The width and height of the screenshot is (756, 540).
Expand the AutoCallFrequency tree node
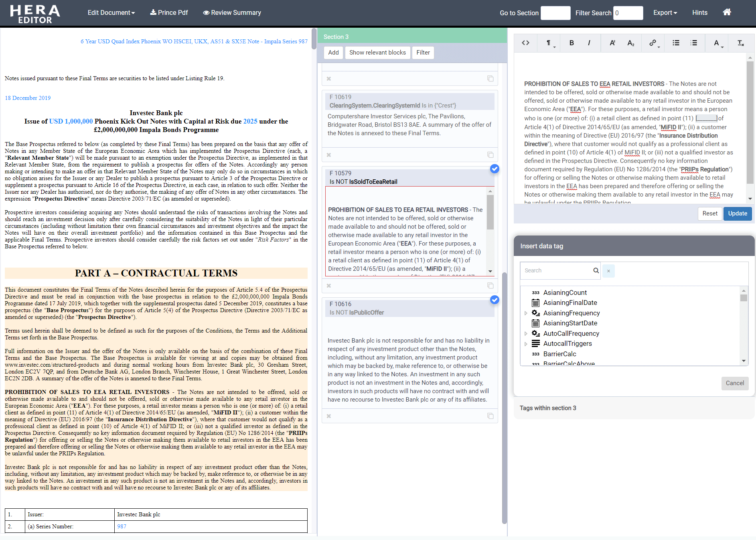click(x=526, y=333)
